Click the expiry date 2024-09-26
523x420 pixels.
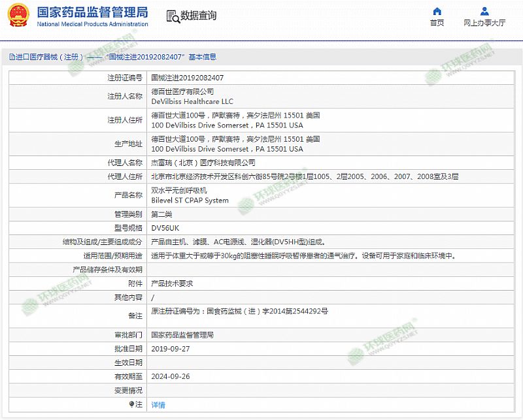click(169, 376)
